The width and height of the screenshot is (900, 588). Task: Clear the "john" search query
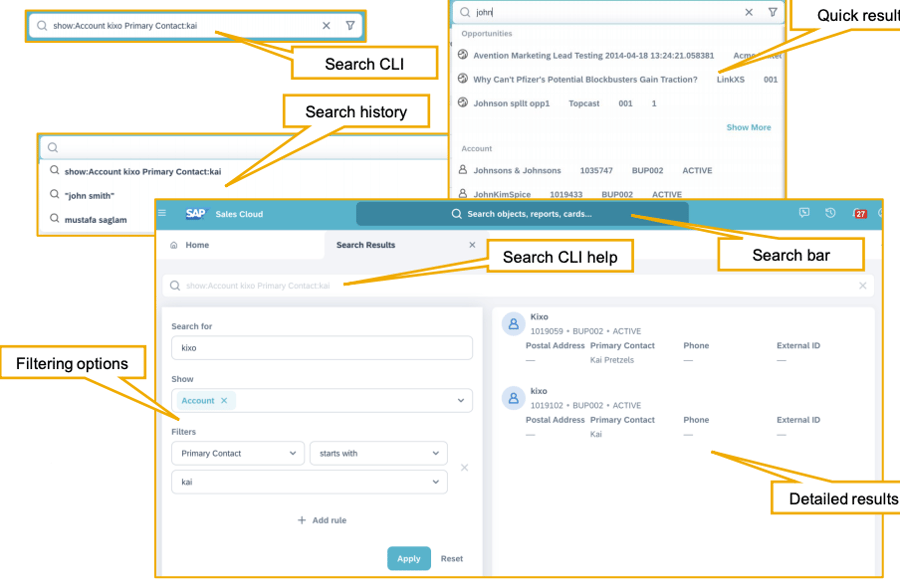749,12
